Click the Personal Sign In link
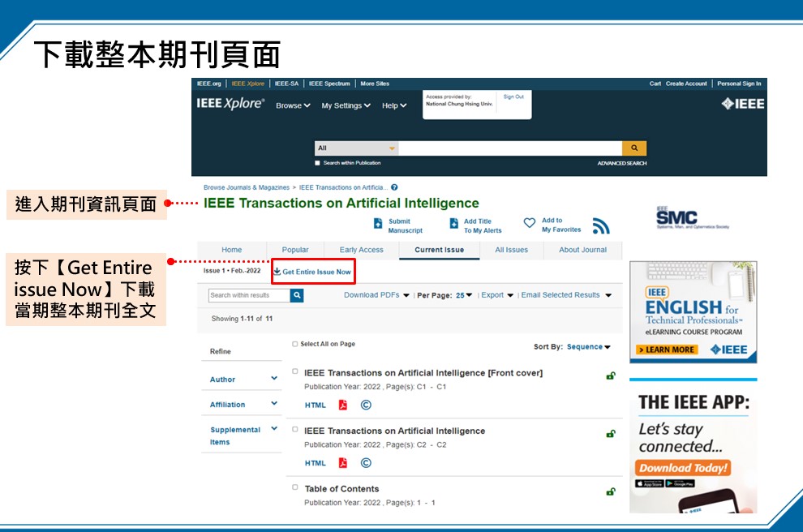Image resolution: width=803 pixels, height=532 pixels. [x=739, y=84]
